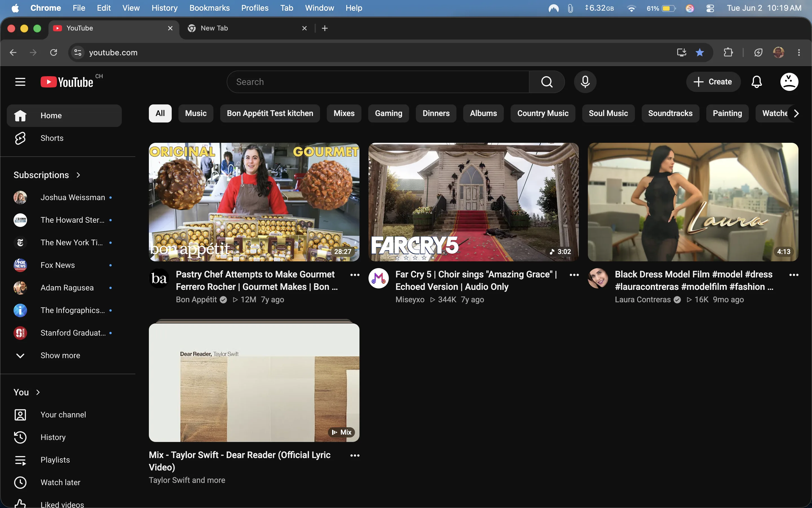Click the install app icon in address bar
The height and width of the screenshot is (508, 812).
coord(681,52)
